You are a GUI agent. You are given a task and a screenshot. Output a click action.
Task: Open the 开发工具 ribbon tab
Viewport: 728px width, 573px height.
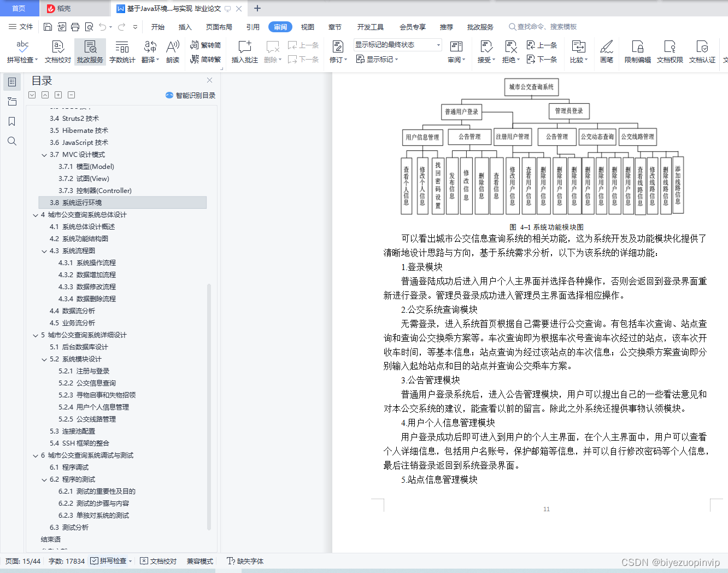371,27
